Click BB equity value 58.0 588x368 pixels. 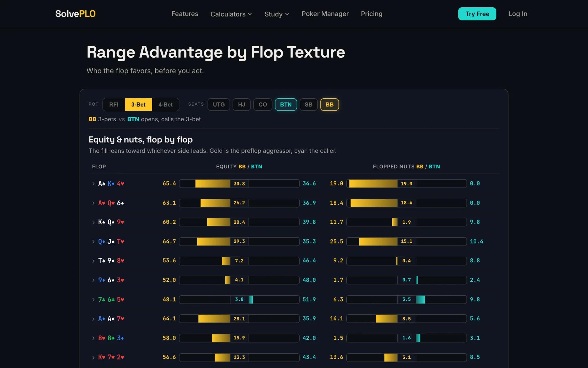coord(169,338)
